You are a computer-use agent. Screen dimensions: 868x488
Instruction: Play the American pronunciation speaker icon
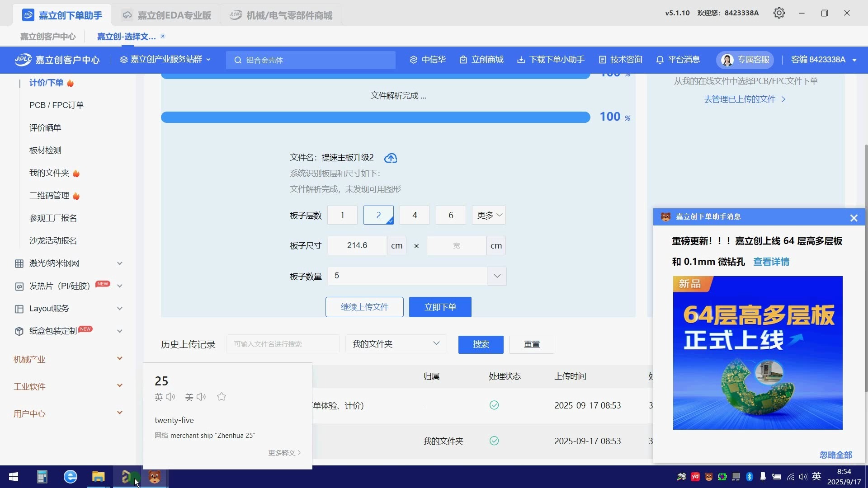[201, 397]
